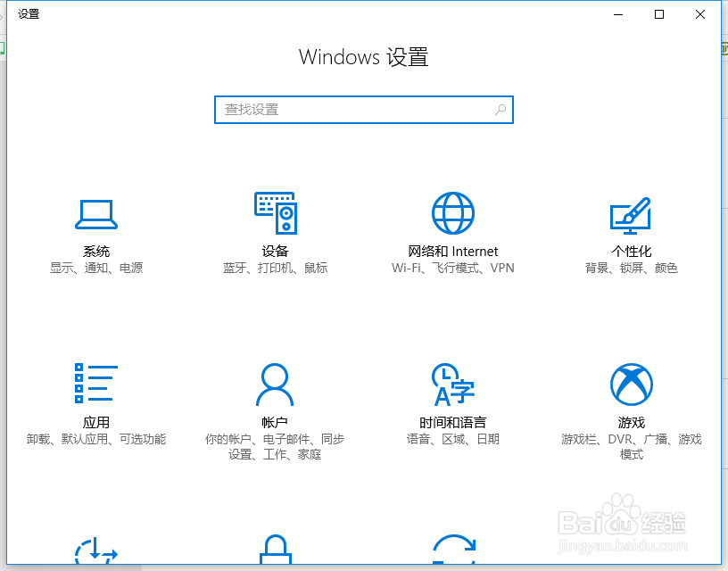Image resolution: width=728 pixels, height=571 pixels.
Task: Click the 语音、区域、日期 subtitle link
Action: [x=453, y=441]
